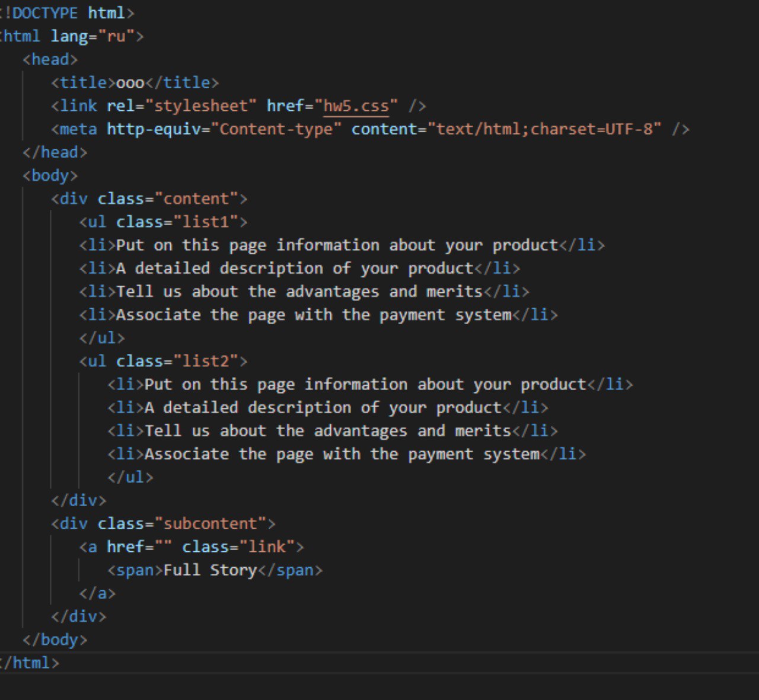Click the opening head tag
The width and height of the screenshot is (759, 700).
(50, 59)
